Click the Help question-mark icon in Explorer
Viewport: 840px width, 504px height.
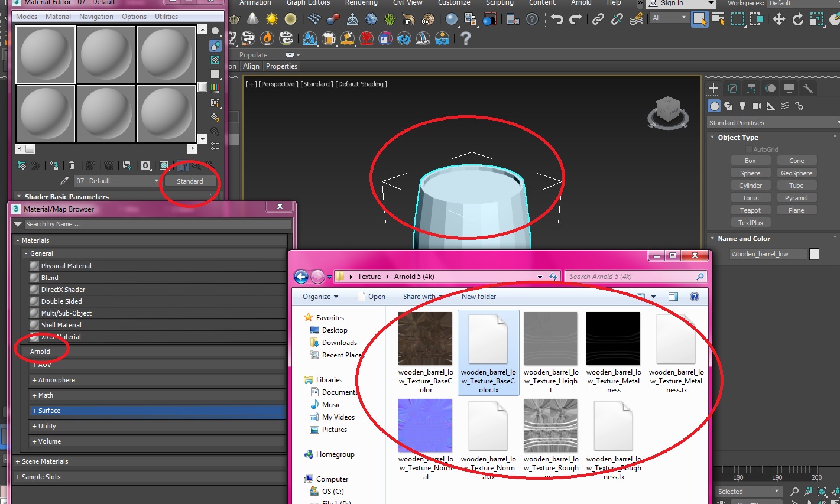[695, 297]
